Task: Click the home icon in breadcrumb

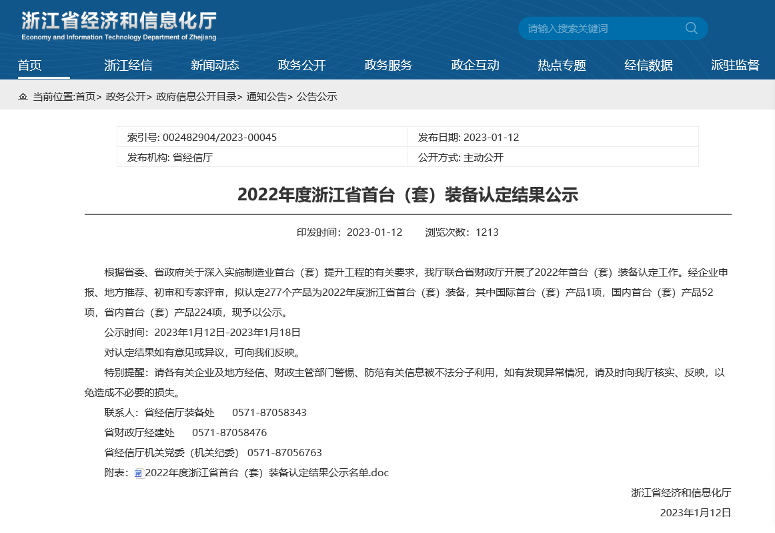Action: click(x=23, y=97)
